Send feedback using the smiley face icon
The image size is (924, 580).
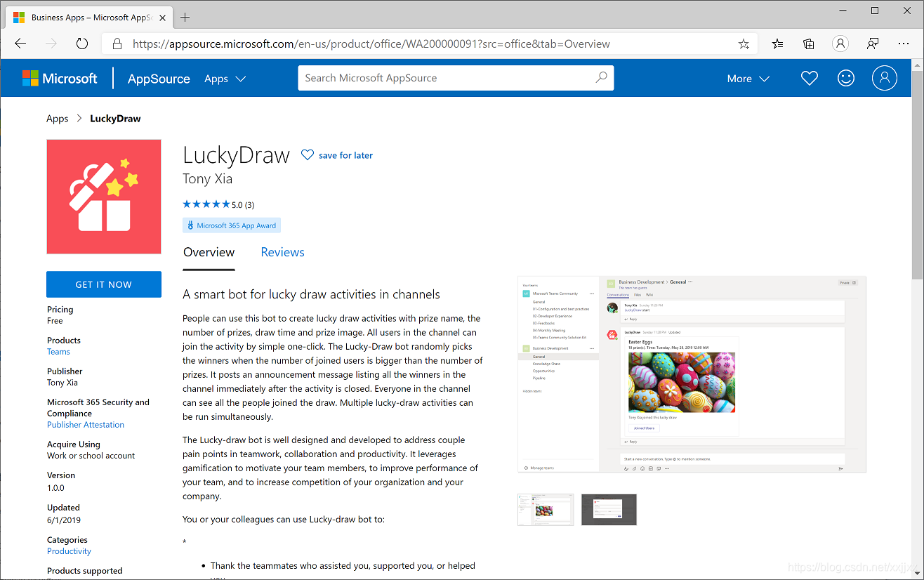(846, 79)
